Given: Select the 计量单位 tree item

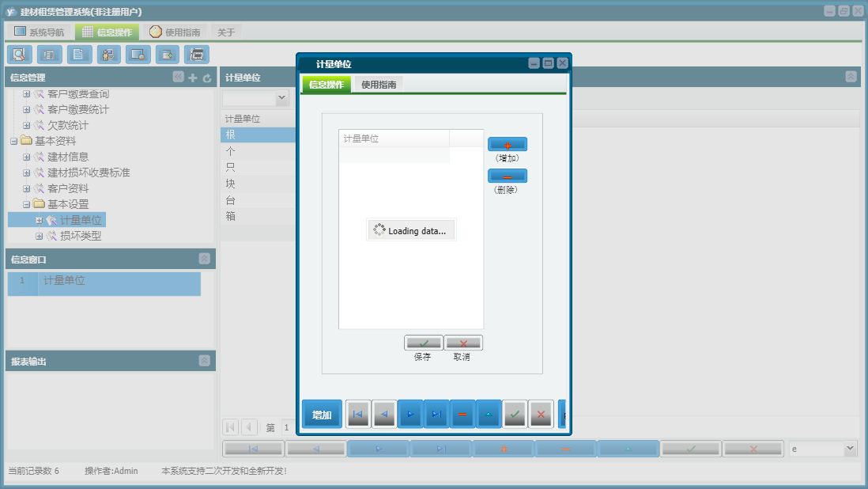Looking at the screenshot, I should [x=81, y=221].
